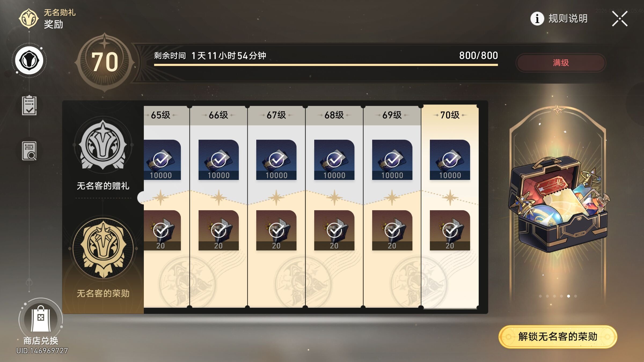The height and width of the screenshot is (362, 644).
Task: Select the 68级 column header
Action: 334,115
